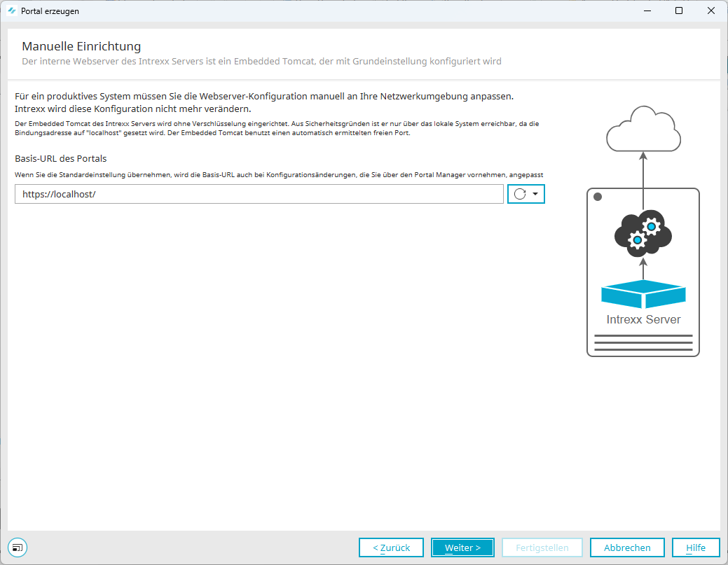The image size is (728, 565).
Task: Minimize the Portal erzeugen window
Action: (x=647, y=11)
